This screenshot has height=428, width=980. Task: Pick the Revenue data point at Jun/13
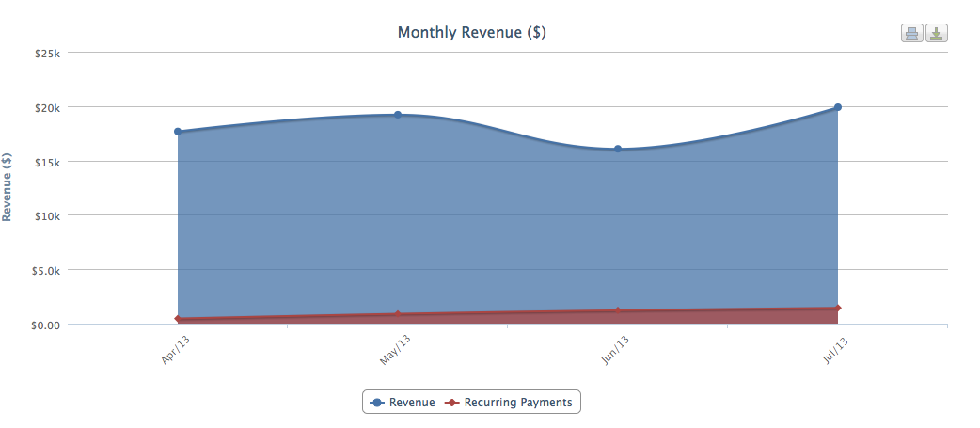click(618, 149)
